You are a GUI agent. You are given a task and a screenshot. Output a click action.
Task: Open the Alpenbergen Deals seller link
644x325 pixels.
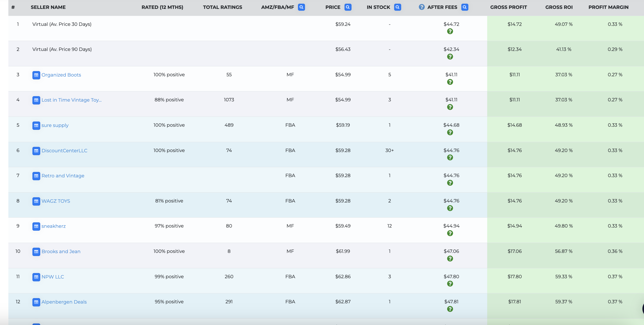point(64,302)
